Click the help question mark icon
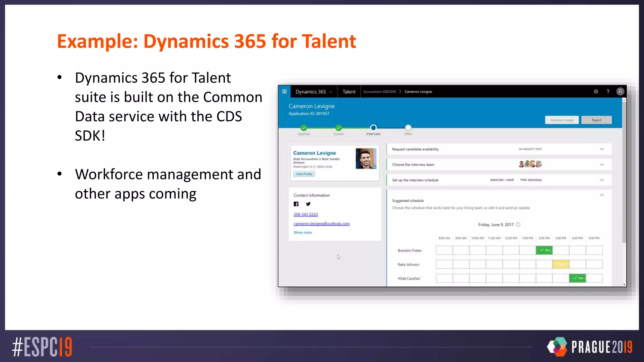 click(x=608, y=91)
